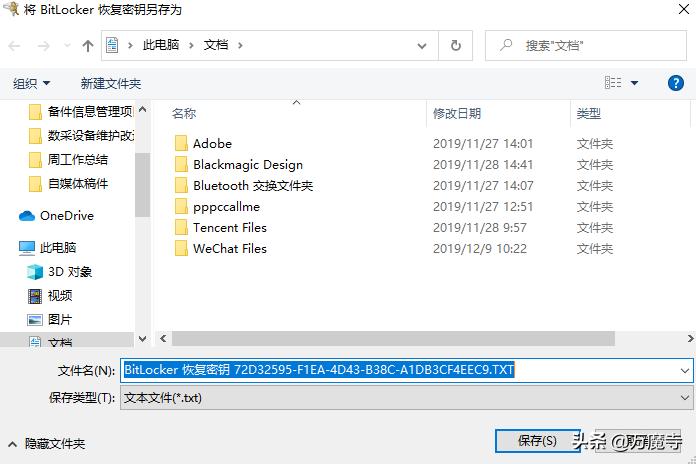696x464 pixels.
Task: Select 3D 对象 in the navigation pane
Action: point(59,272)
